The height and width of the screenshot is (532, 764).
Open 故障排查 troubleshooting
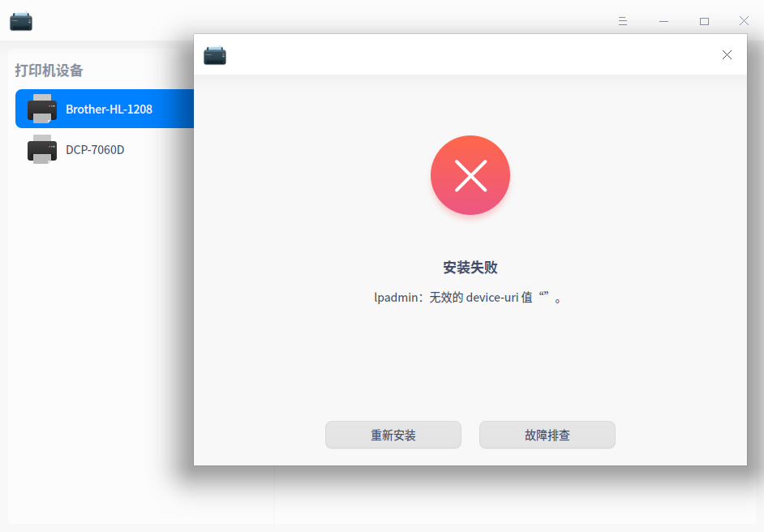(x=547, y=435)
